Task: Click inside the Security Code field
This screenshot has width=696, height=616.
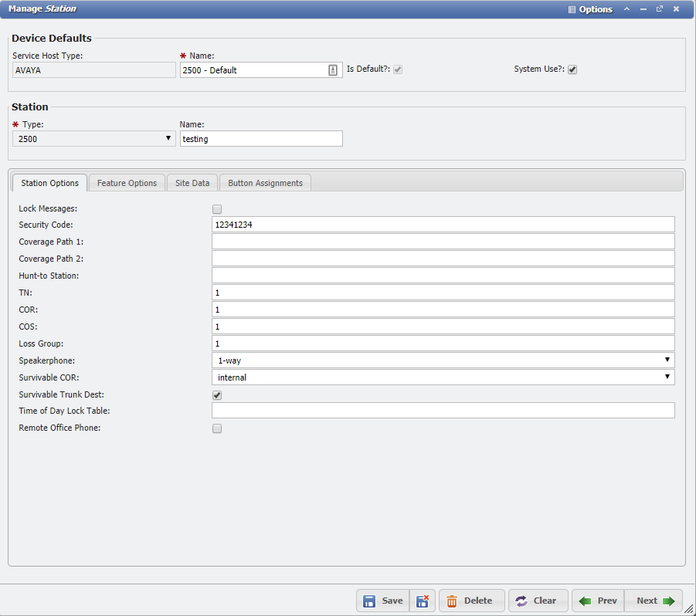Action: click(386, 225)
